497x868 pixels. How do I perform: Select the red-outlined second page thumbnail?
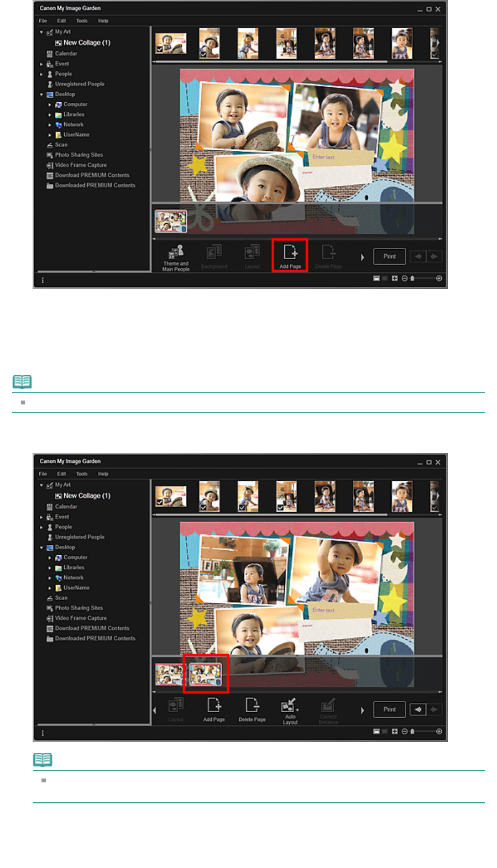click(x=206, y=675)
